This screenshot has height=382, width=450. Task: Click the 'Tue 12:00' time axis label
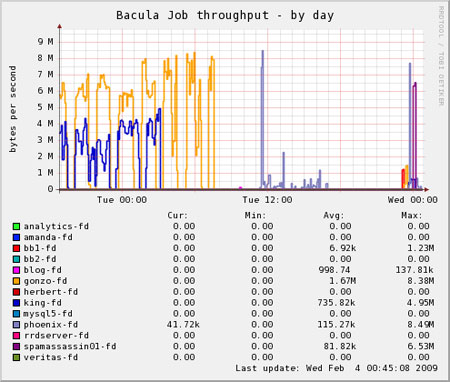coord(267,200)
